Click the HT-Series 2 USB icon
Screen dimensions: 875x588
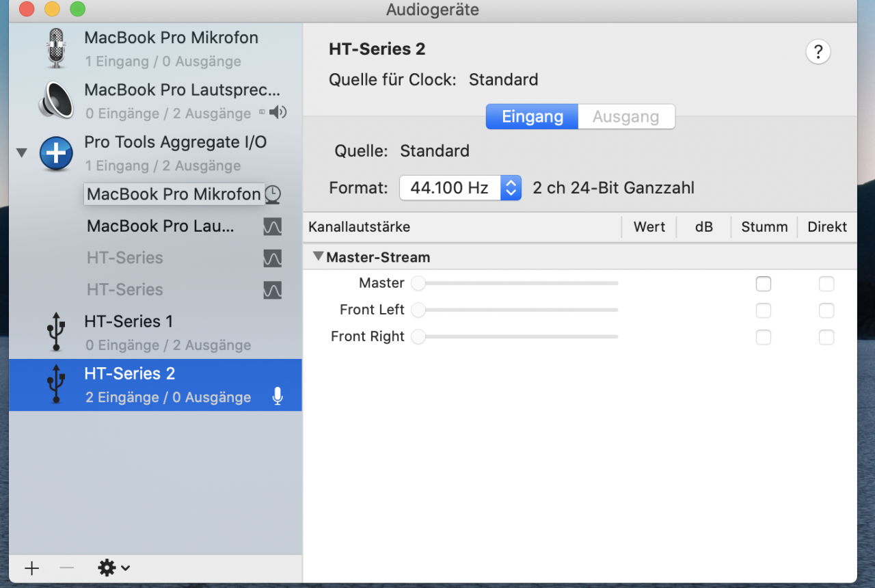coord(57,384)
